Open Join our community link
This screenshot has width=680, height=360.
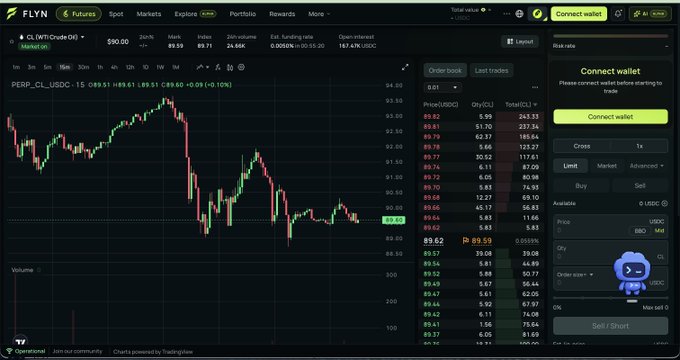(78, 351)
